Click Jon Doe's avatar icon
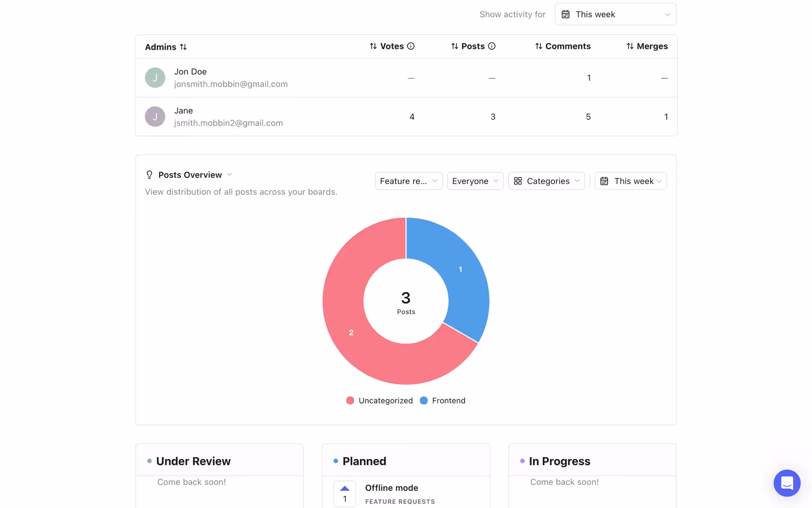This screenshot has height=508, width=812. click(155, 78)
